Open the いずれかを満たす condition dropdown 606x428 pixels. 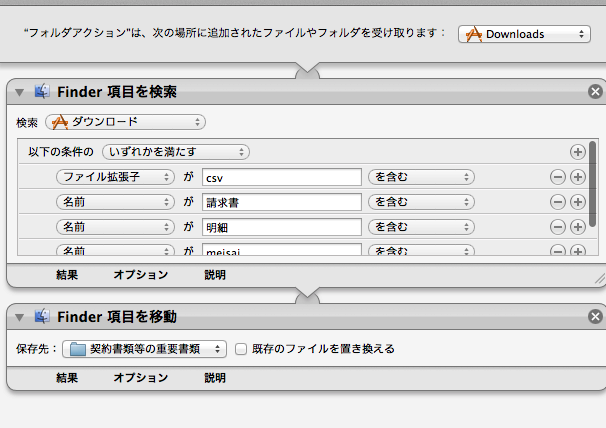click(175, 152)
